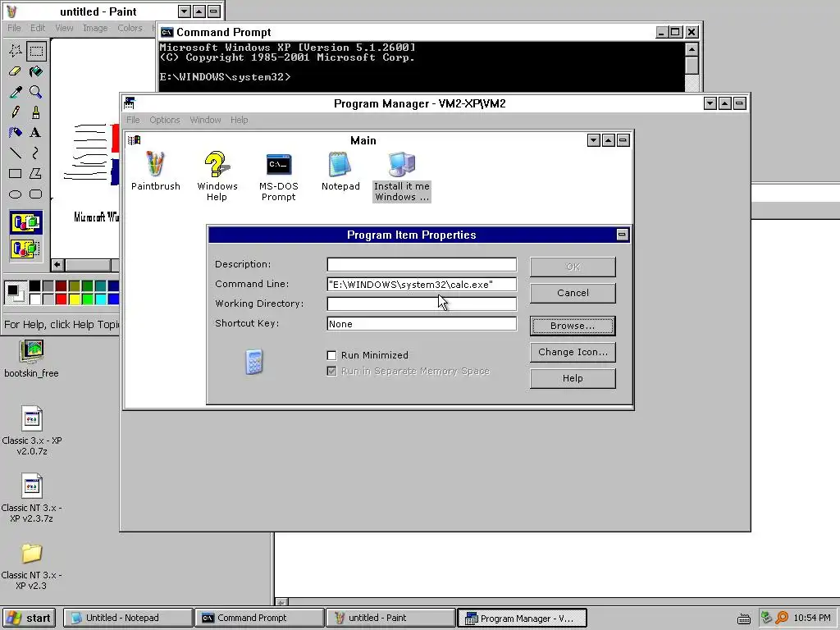Viewport: 840px width, 630px height.
Task: Open Program Item Properties control menu box
Action: (622, 235)
